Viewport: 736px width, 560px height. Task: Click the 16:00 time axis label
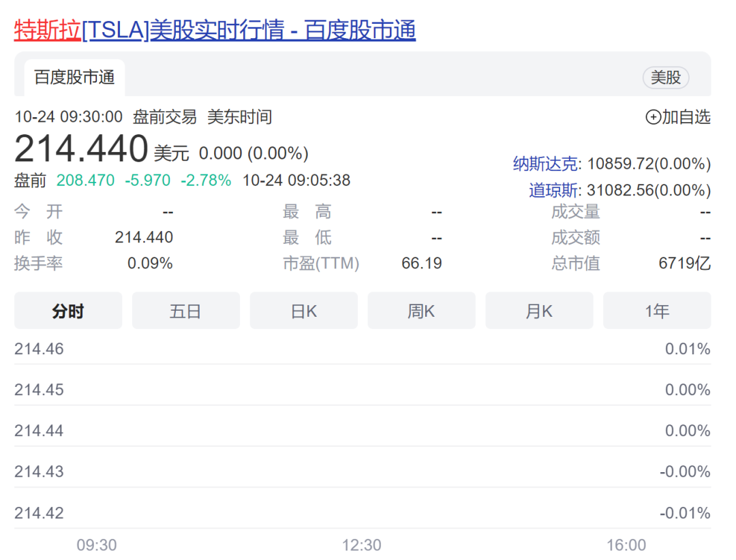pos(626,545)
